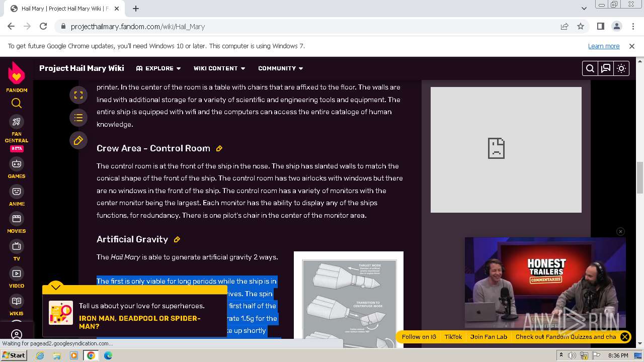Edit the Artificial Gravity section
Image resolution: width=644 pixels, height=362 pixels.
click(x=177, y=239)
